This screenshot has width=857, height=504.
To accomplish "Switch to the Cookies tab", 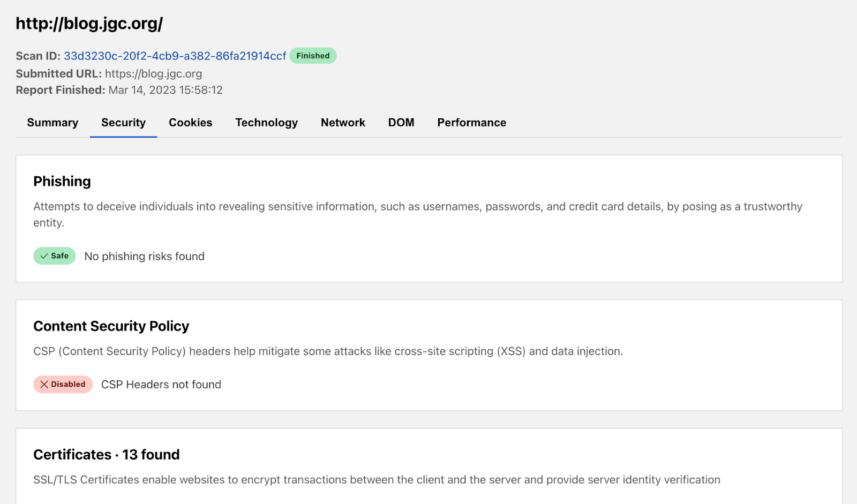I will 191,123.
